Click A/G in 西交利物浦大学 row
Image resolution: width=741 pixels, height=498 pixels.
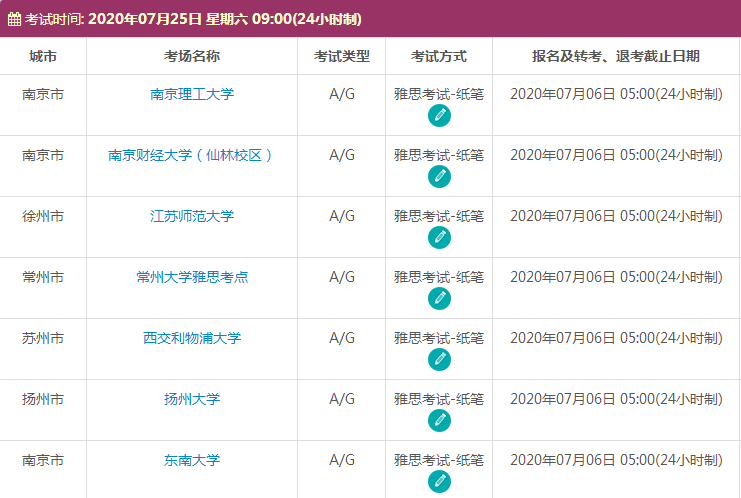(x=342, y=338)
